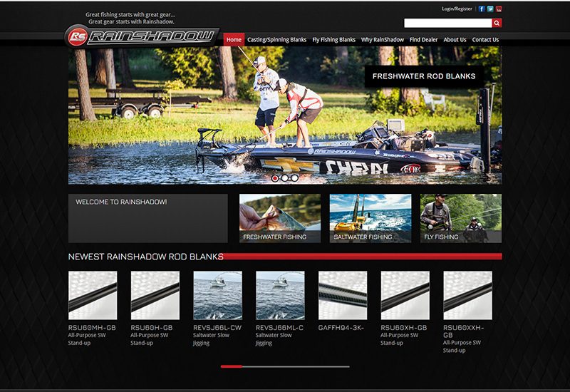Open the Login/Register link
Screen dimensions: 570x392
(x=457, y=9)
